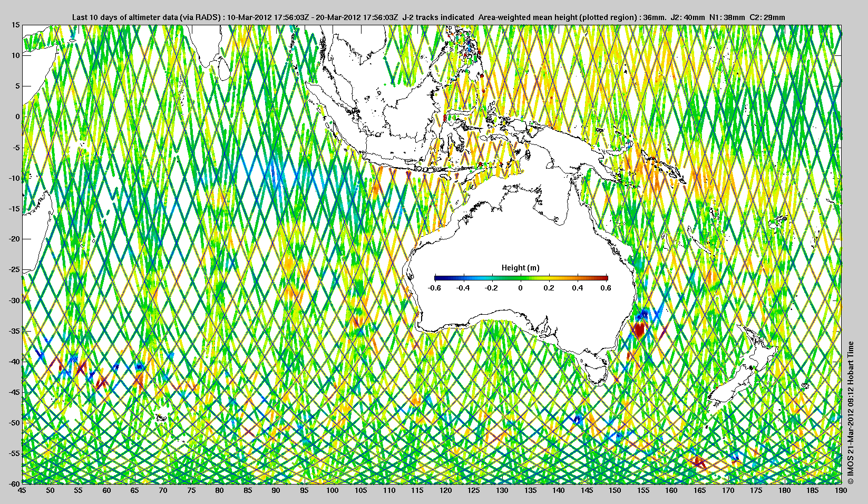This screenshot has width=868, height=504.
Task: Click the "45" longitude tick label
Action: pyautogui.click(x=22, y=490)
